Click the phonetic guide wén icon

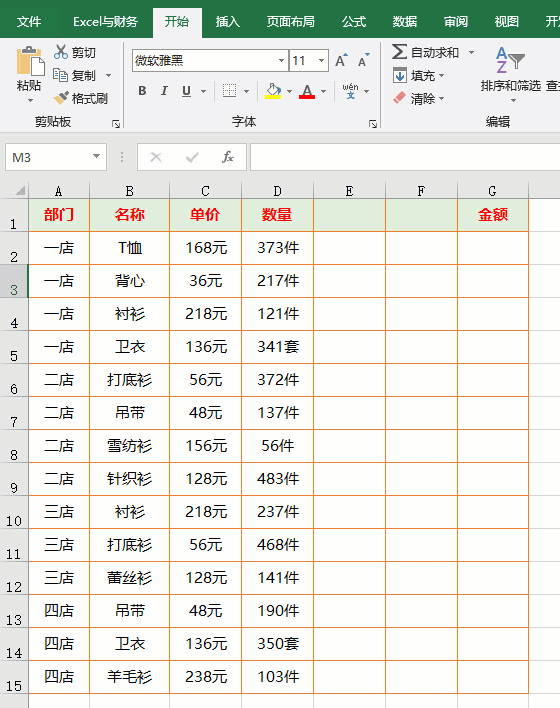[x=350, y=91]
